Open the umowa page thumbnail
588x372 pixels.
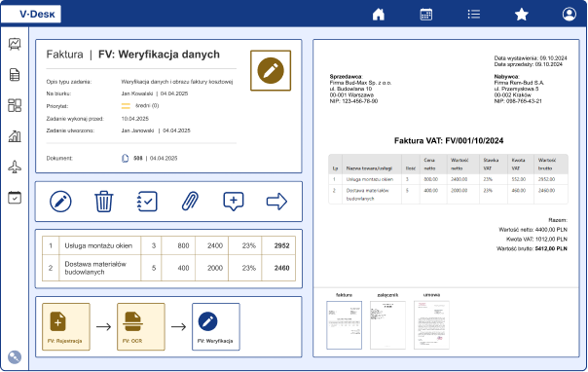coord(431,324)
